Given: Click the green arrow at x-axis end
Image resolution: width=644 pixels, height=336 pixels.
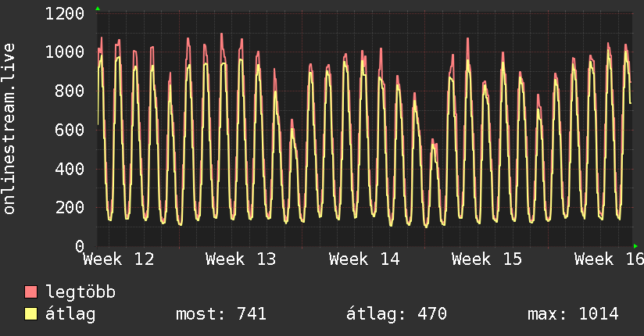Looking at the screenshot, I should point(636,246).
